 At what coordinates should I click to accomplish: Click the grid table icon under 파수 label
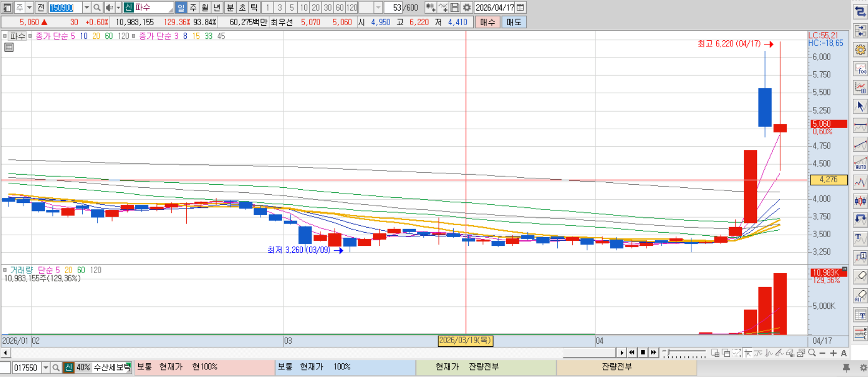pos(9,47)
